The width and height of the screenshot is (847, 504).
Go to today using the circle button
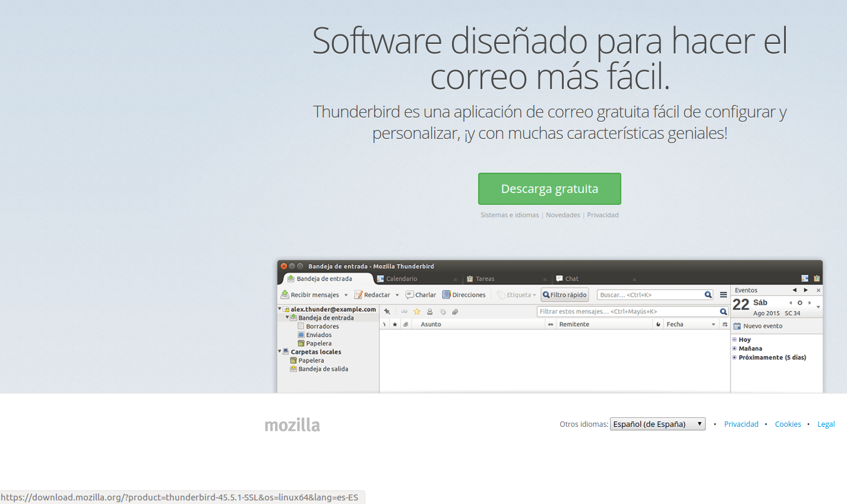click(799, 303)
